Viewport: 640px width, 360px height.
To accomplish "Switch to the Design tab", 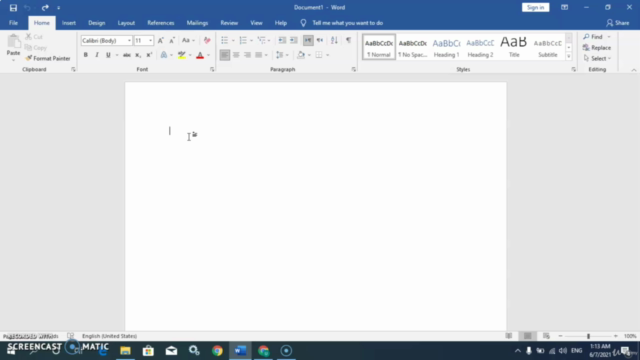I will [x=97, y=23].
